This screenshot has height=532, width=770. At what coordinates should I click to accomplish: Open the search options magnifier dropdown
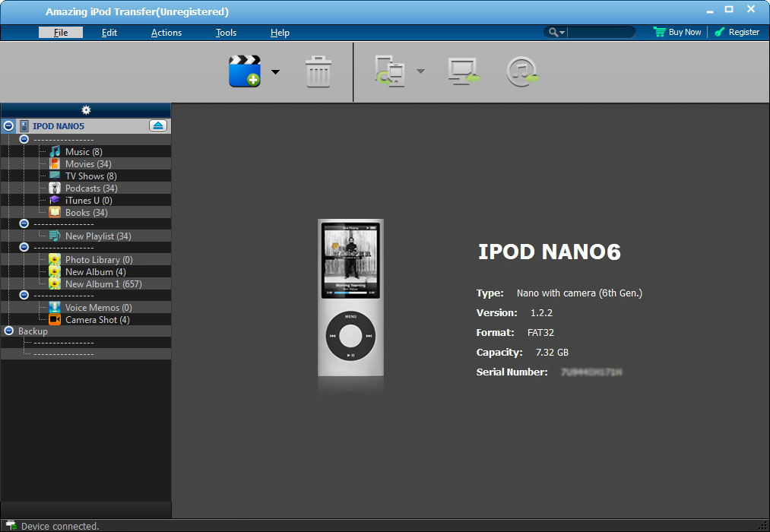556,33
